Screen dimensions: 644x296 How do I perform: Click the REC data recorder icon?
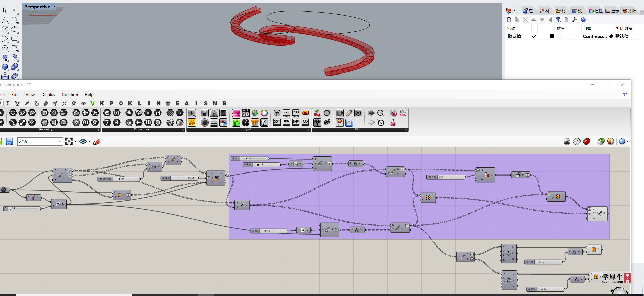pos(340,122)
